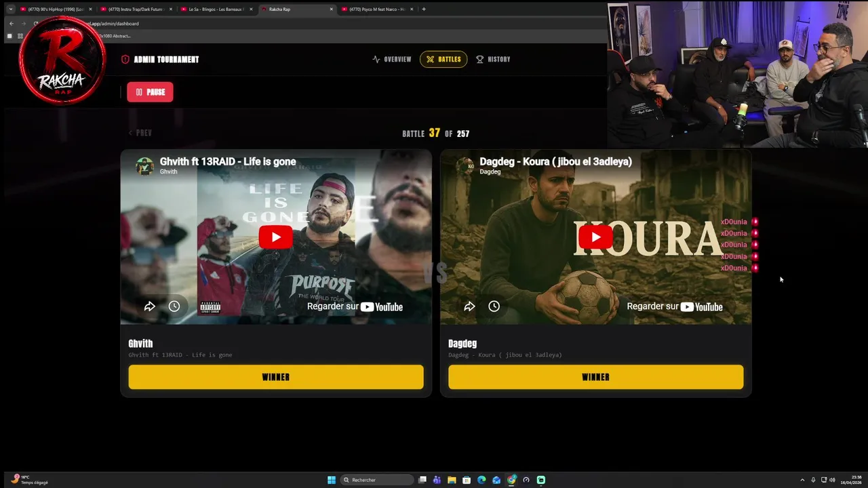
Task: Open the tab search dropdown arrow
Action: point(10,9)
